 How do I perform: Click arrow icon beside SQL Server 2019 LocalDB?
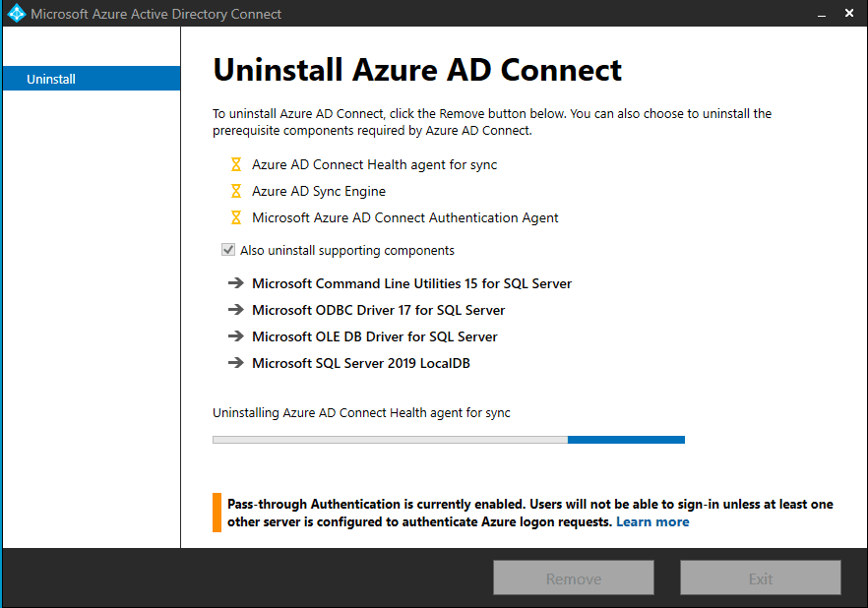tap(236, 363)
